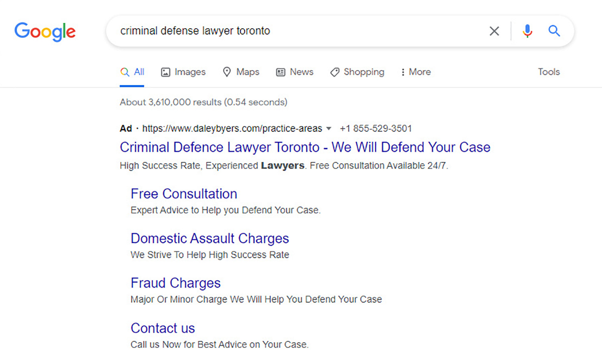Click the ad phone number +1 855-529-3501
The width and height of the screenshot is (602, 364).
[x=376, y=129]
